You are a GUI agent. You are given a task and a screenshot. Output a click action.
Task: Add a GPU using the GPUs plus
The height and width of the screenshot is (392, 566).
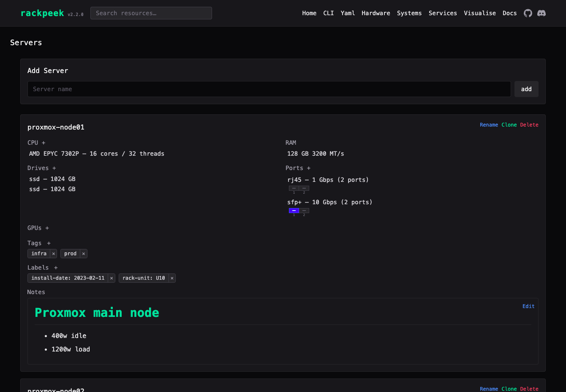tap(47, 228)
